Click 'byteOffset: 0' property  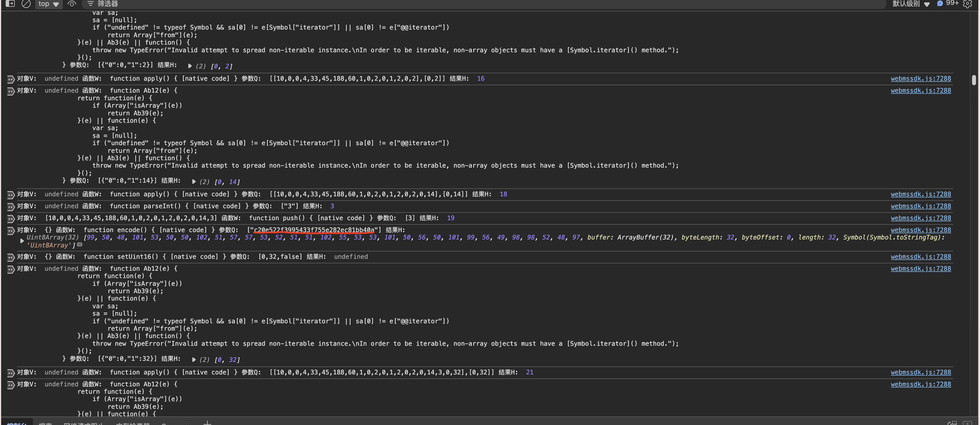click(x=766, y=237)
